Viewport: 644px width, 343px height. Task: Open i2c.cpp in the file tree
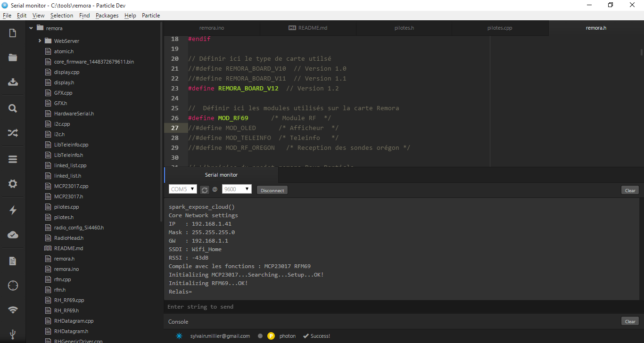point(62,124)
